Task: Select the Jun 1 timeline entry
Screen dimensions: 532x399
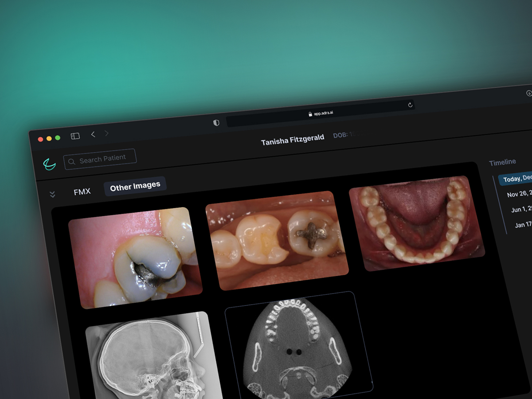Action: pos(521,209)
